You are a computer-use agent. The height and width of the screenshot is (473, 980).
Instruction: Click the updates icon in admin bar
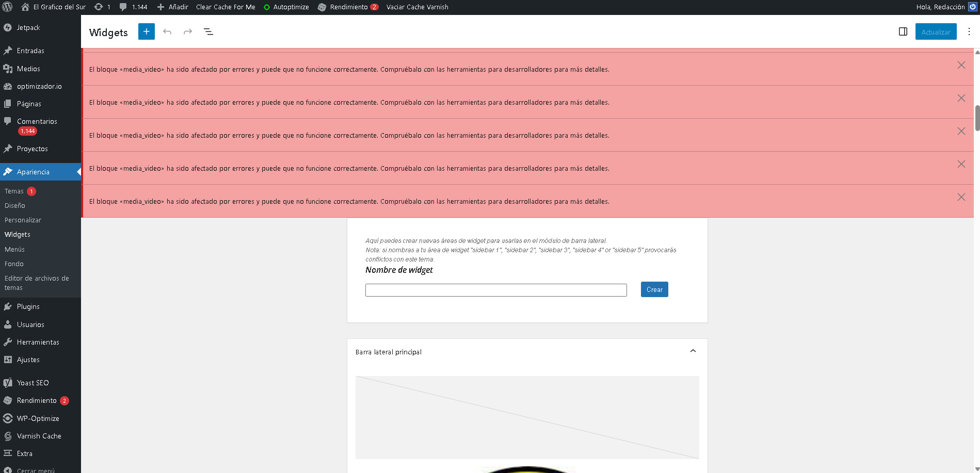coord(102,7)
